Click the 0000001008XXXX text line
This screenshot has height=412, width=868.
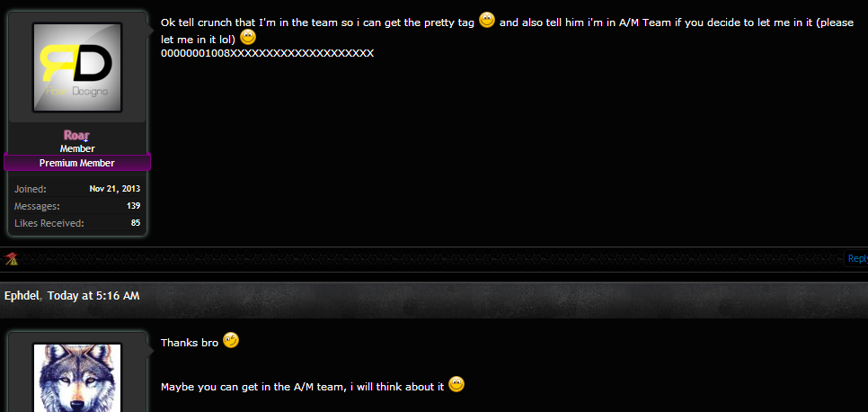point(268,54)
